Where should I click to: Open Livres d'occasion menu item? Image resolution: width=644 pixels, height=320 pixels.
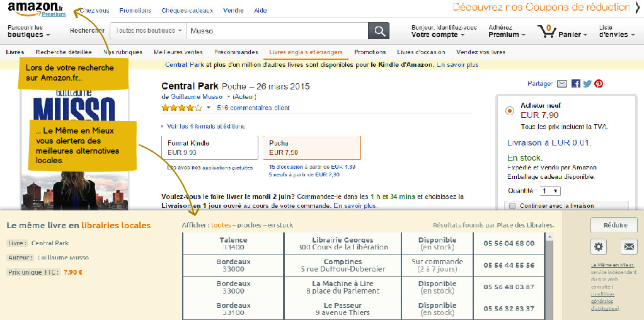(421, 52)
